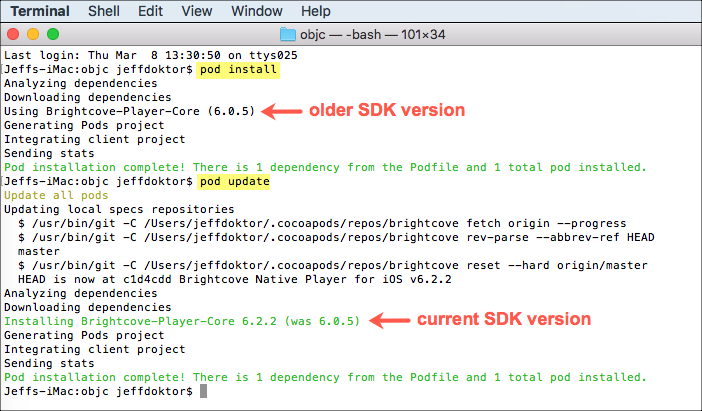Click the 'Using Brightcove-Player-Core (6.0.5)' line
702x411 pixels.
click(x=129, y=111)
